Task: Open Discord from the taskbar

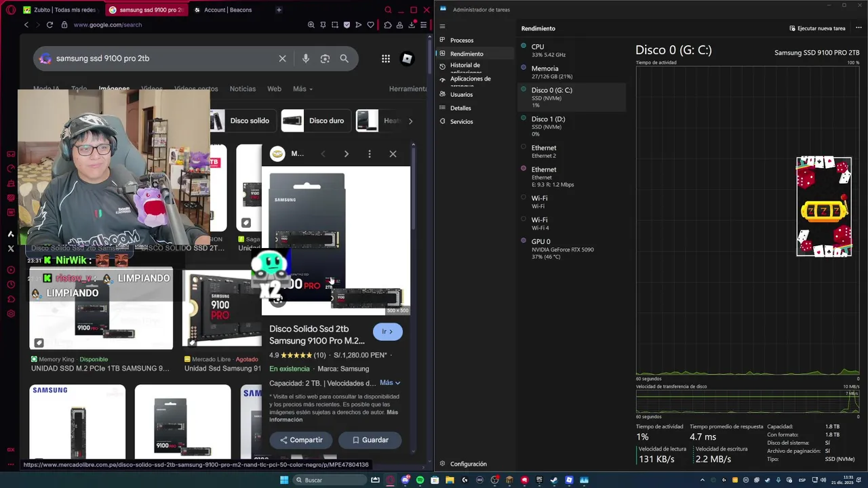Action: 406,480
